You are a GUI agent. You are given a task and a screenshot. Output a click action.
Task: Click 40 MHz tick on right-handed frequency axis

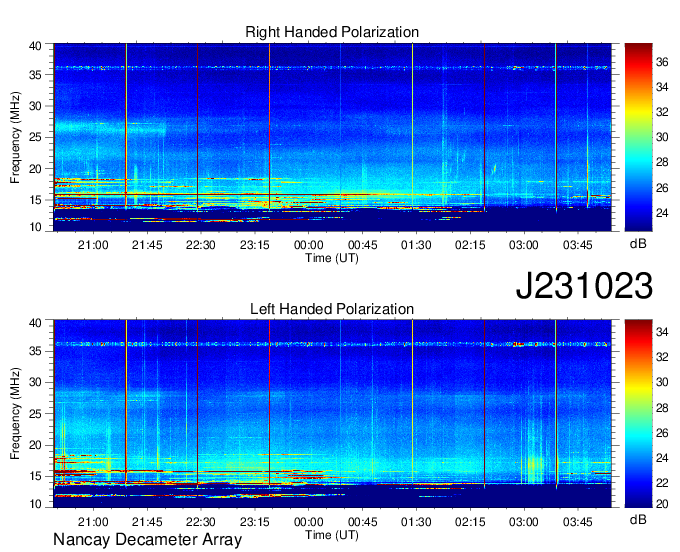[x=35, y=46]
